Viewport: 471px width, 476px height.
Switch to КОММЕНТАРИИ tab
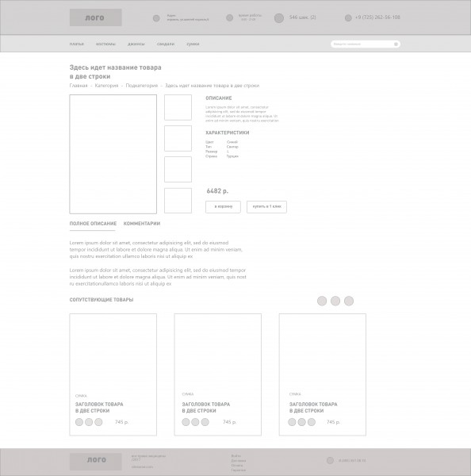click(x=142, y=224)
